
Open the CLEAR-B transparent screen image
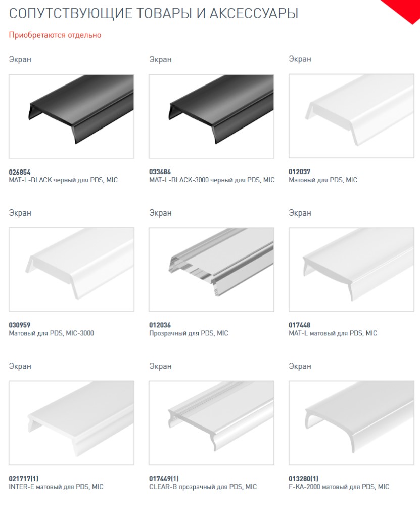[x=211, y=423]
